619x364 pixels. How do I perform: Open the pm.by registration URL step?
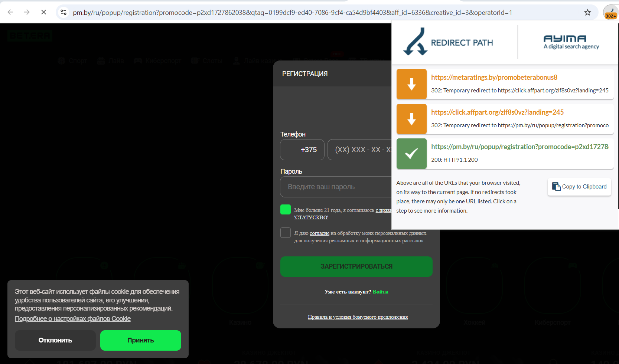coord(520,147)
